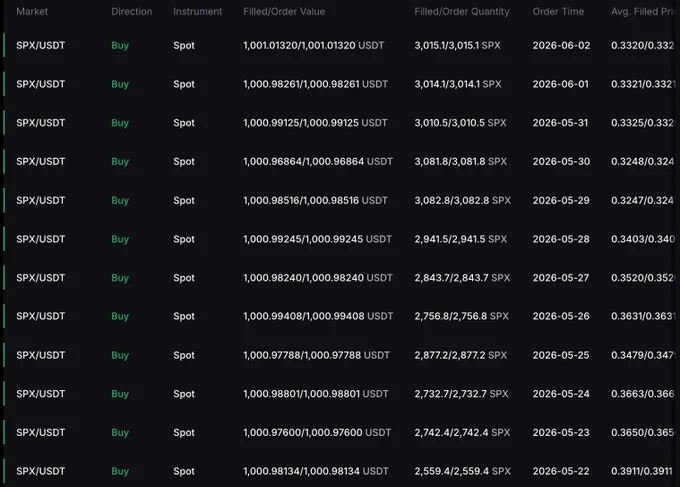Click the Instrument column header
Viewport: 680px width, 487px height.
point(197,12)
